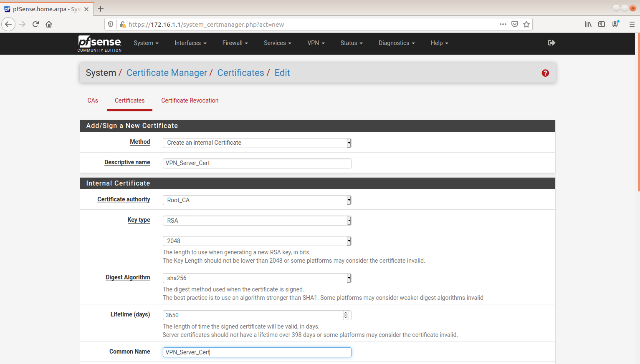Open the VPN menu
This screenshot has height=364, width=640.
tap(316, 43)
